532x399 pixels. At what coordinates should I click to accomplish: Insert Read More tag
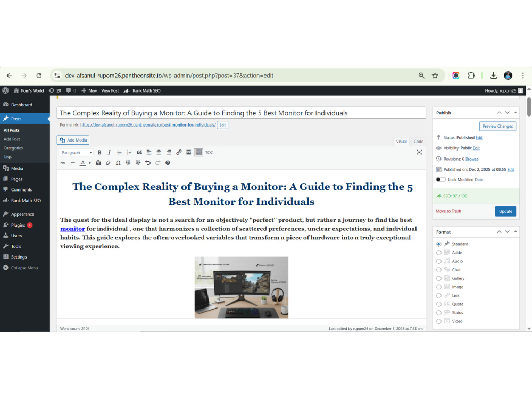(x=189, y=152)
